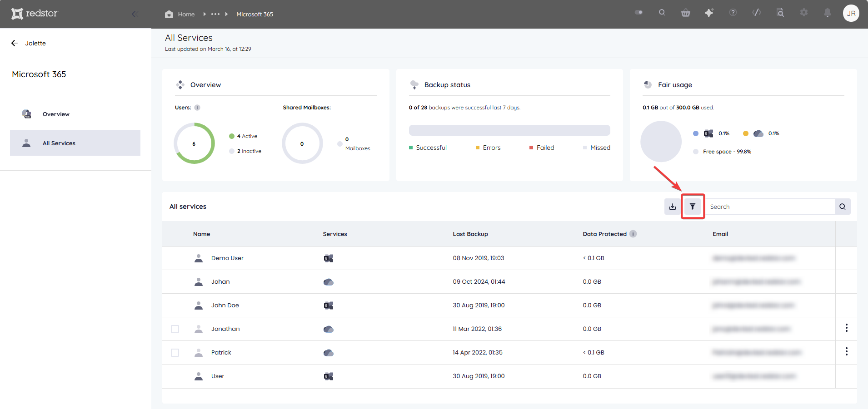Expand the breadcrumb ellipsis

coord(215,14)
